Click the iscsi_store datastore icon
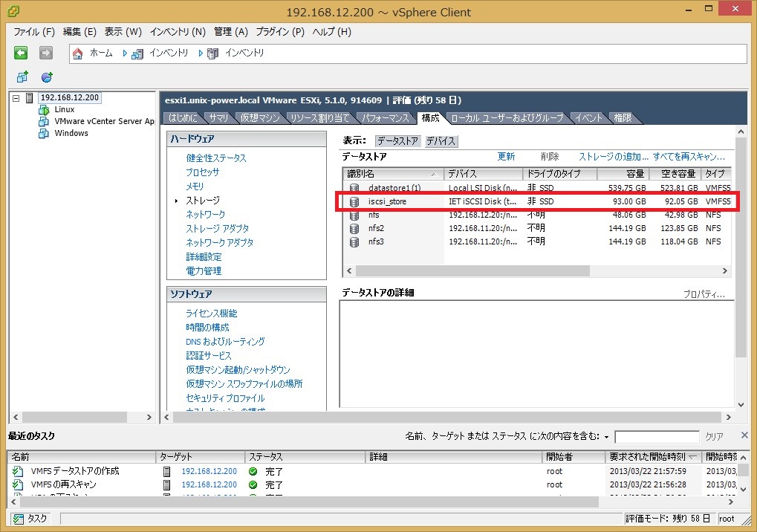This screenshot has height=532, width=757. (354, 201)
